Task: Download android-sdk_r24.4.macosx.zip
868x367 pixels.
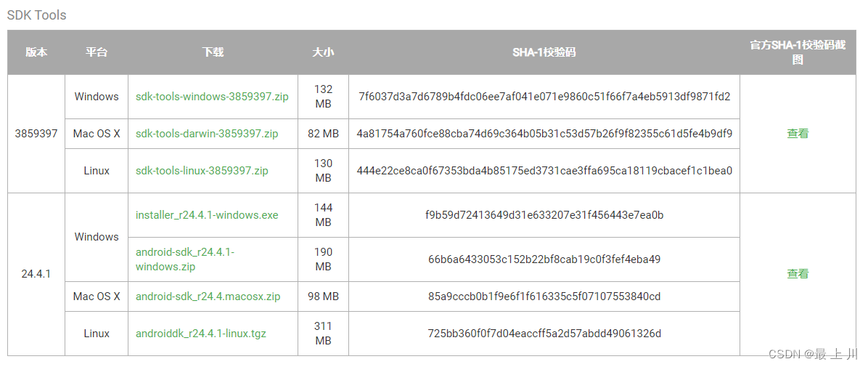Action: click(208, 297)
